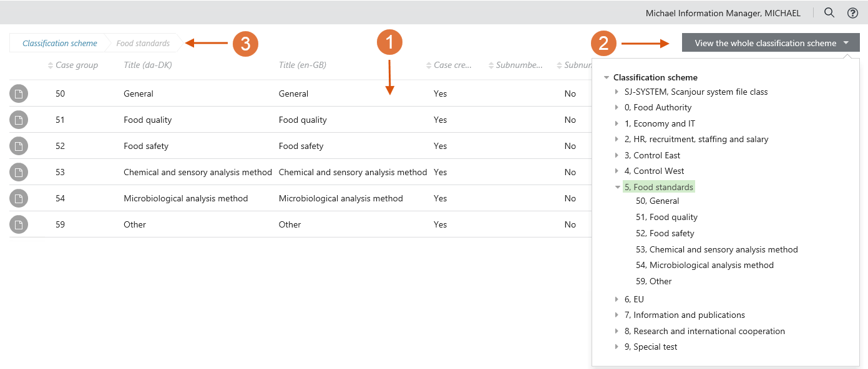The image size is (868, 369).
Task: Click document icon for Food quality row
Action: (x=19, y=120)
